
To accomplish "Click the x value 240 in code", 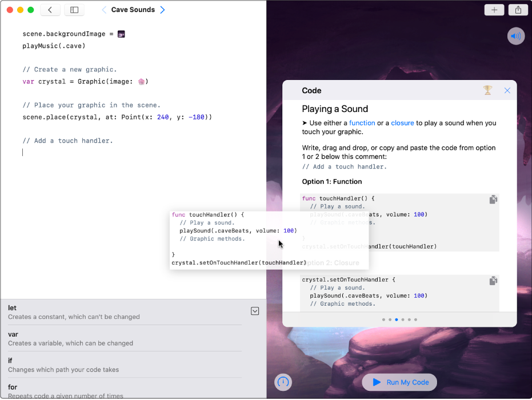I will tap(163, 117).
